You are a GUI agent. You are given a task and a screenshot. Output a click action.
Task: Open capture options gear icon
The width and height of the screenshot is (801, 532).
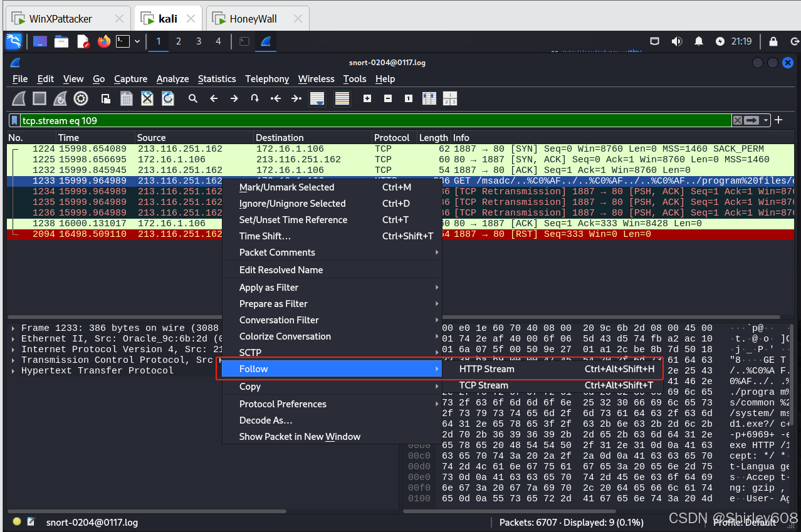click(x=81, y=98)
